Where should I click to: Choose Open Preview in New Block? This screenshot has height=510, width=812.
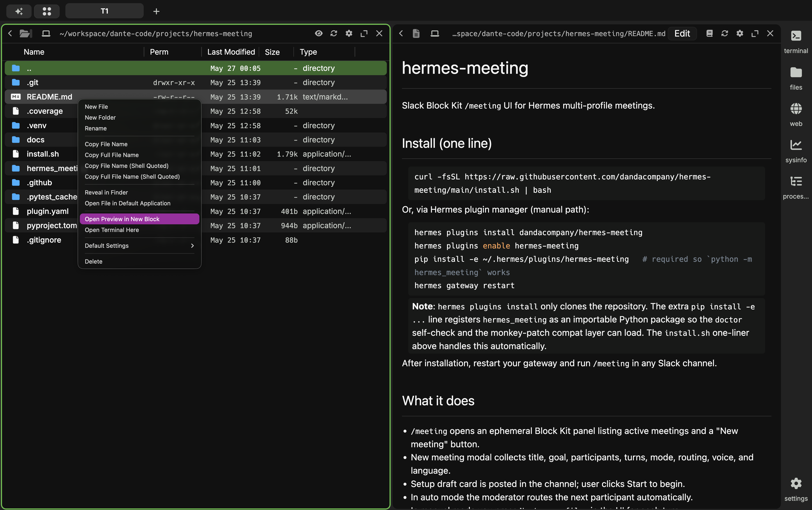pyautogui.click(x=140, y=219)
